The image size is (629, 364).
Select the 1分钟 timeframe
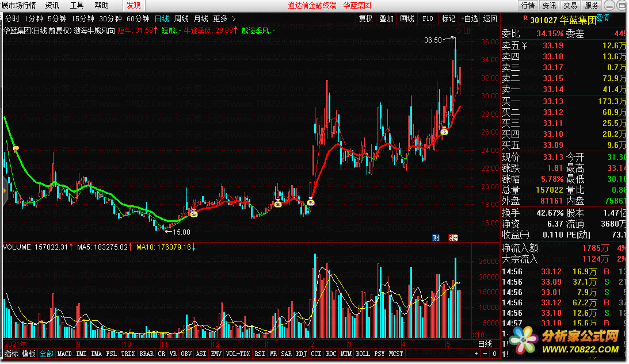click(x=34, y=18)
